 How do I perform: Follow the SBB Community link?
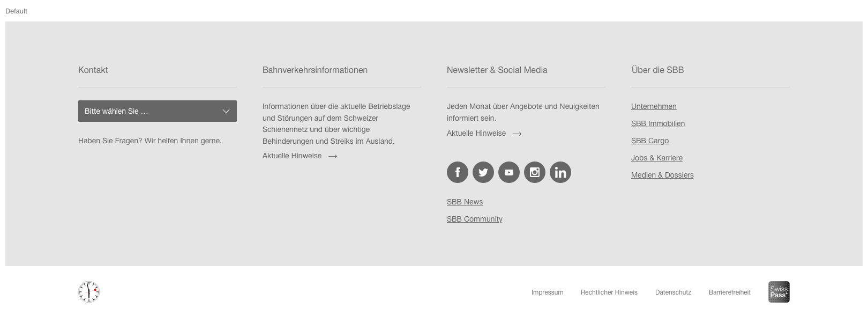coord(475,219)
